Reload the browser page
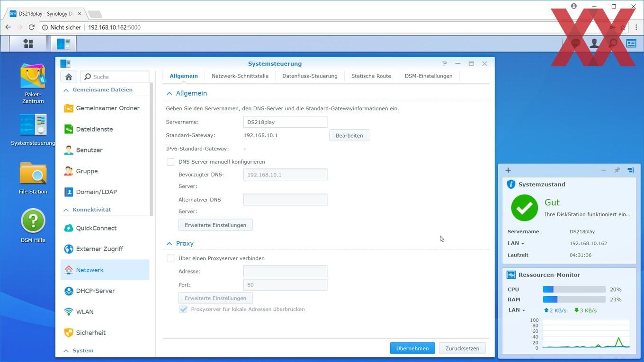Viewport: 644px width, 362px height. point(32,27)
